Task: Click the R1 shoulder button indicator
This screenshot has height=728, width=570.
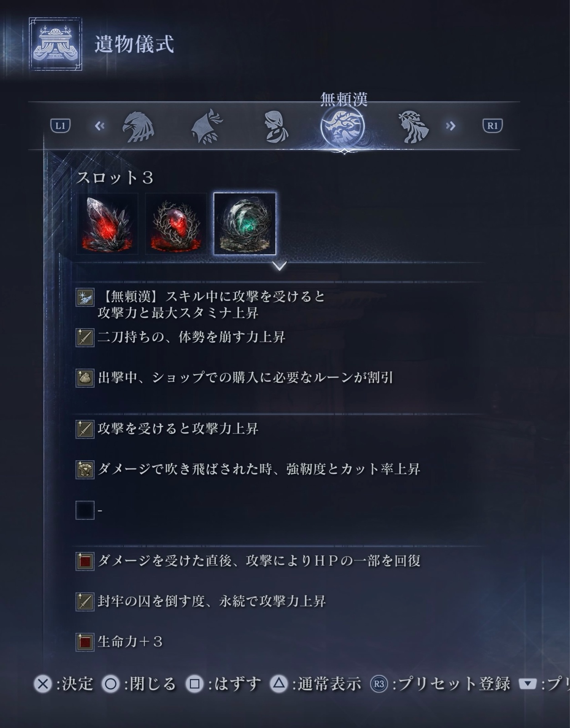Action: (493, 126)
